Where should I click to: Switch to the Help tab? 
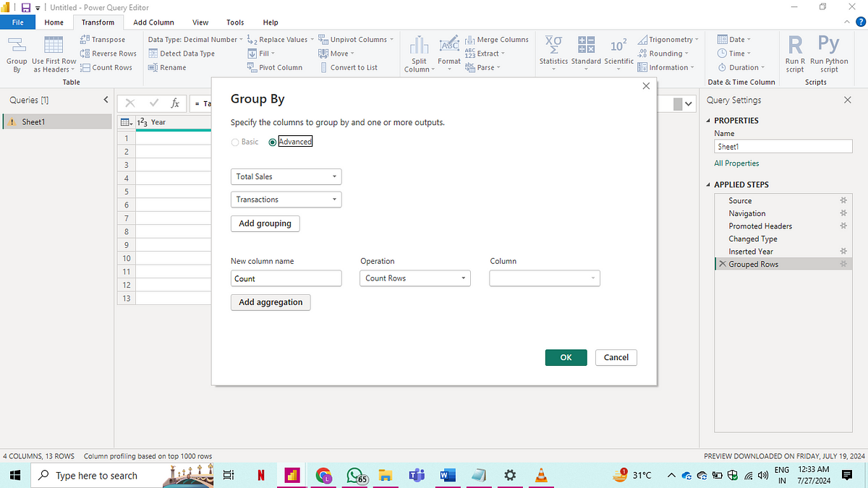[x=271, y=22]
